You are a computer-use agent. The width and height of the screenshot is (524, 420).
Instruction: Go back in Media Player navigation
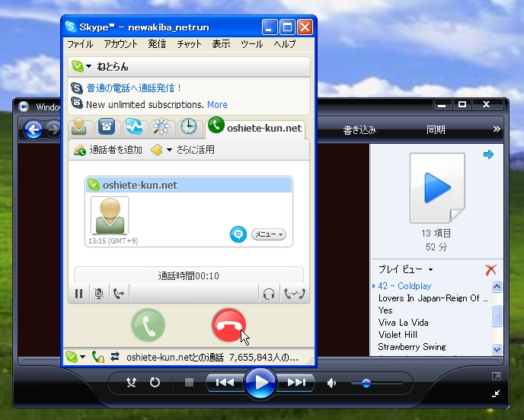coord(33,129)
